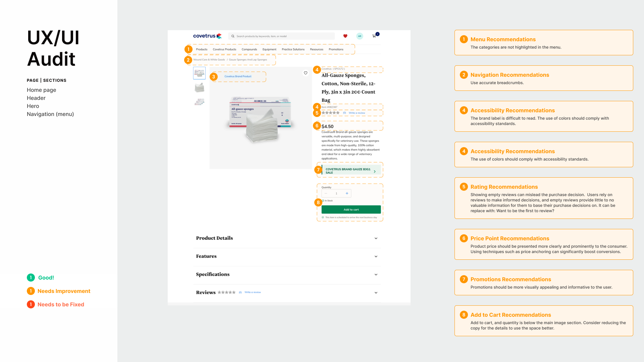Expand the Specifications section

tap(287, 275)
